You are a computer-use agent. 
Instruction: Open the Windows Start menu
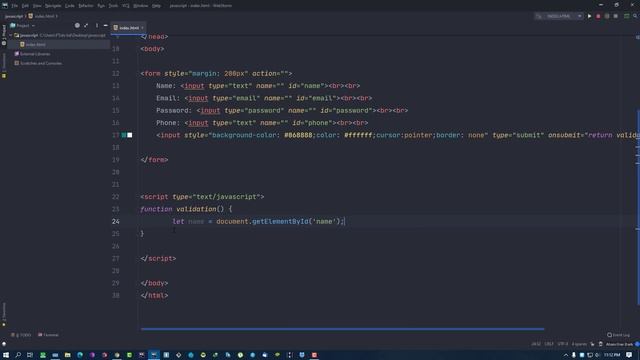coord(6,355)
